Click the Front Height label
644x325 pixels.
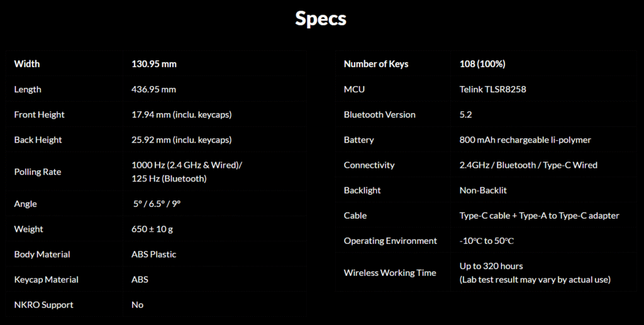(39, 114)
